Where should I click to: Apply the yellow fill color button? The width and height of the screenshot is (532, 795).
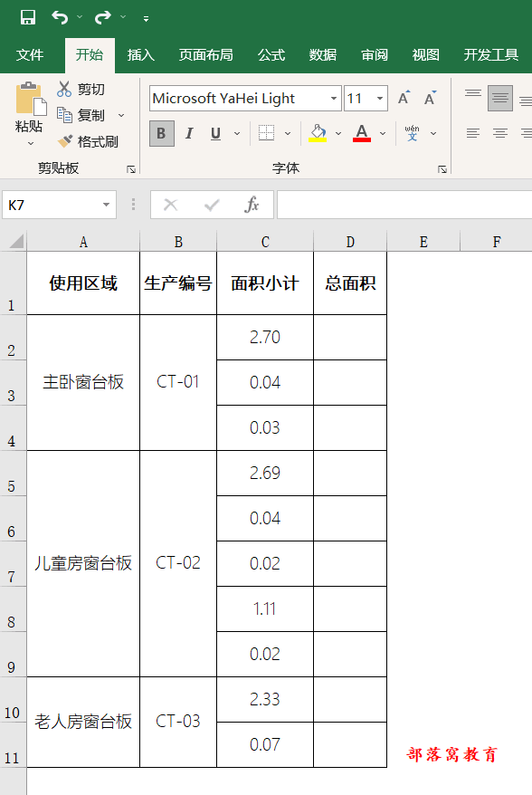pos(318,133)
